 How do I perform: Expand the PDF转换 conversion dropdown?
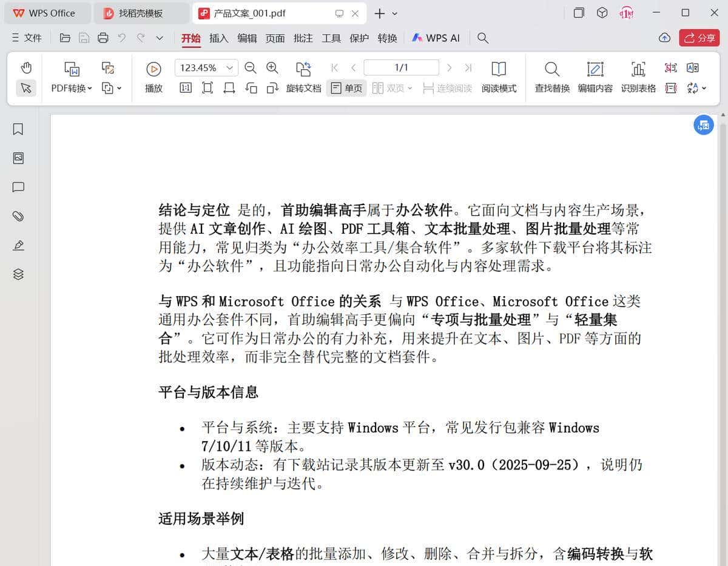pos(90,88)
